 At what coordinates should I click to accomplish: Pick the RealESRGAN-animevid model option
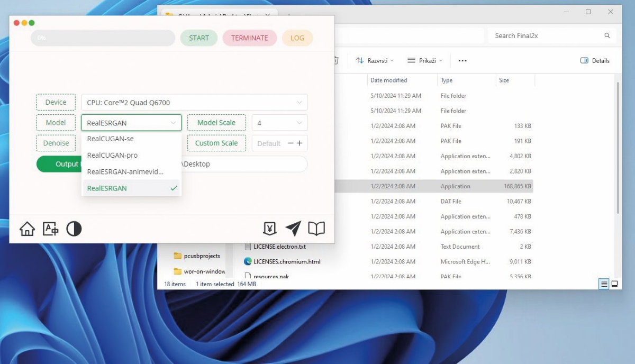pyautogui.click(x=131, y=171)
